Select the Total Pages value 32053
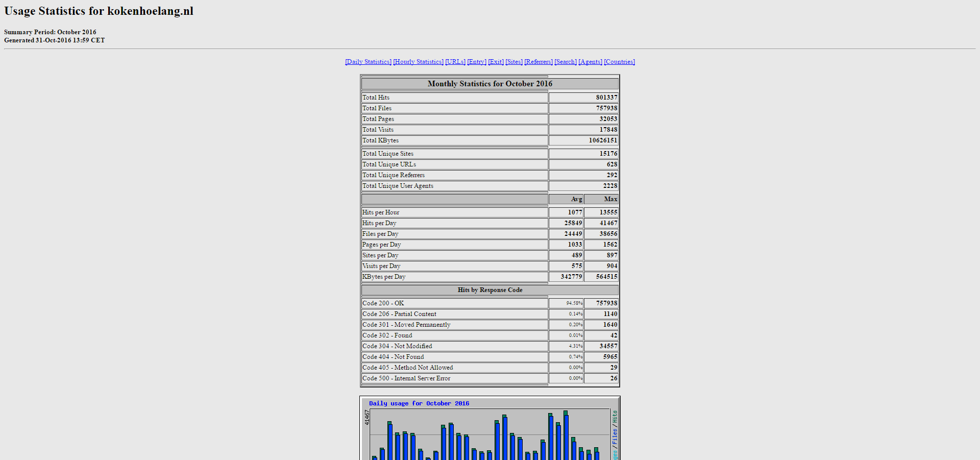Image resolution: width=980 pixels, height=460 pixels. [x=608, y=119]
